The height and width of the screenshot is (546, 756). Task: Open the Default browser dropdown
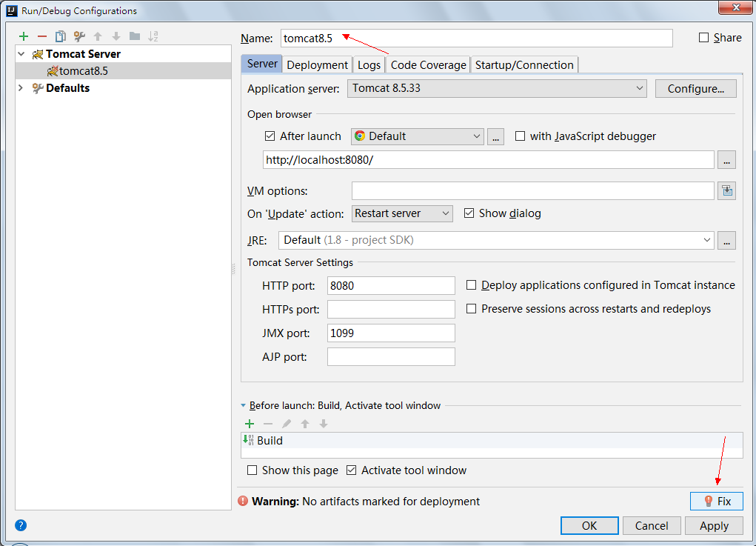point(418,136)
